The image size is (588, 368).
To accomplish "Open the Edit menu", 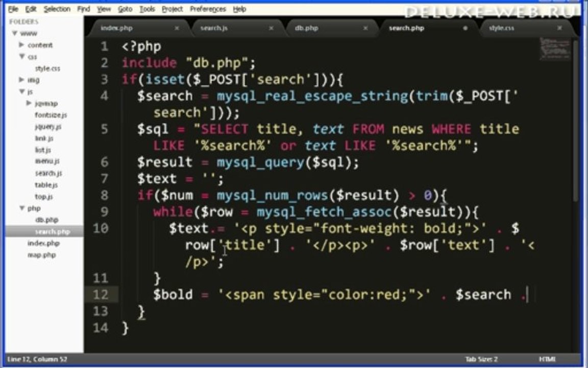I will pos(31,9).
